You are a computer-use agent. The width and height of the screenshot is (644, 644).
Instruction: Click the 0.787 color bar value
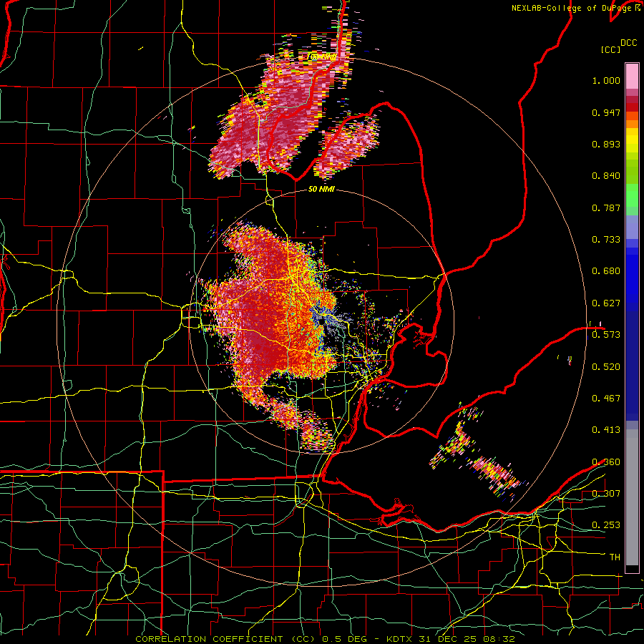606,208
